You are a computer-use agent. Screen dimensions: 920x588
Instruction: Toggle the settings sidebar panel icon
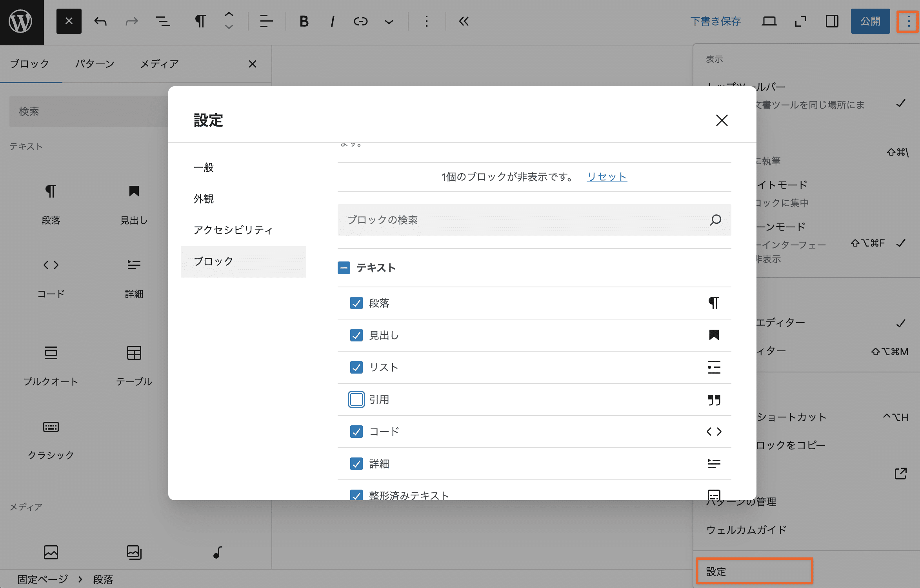[x=832, y=21]
